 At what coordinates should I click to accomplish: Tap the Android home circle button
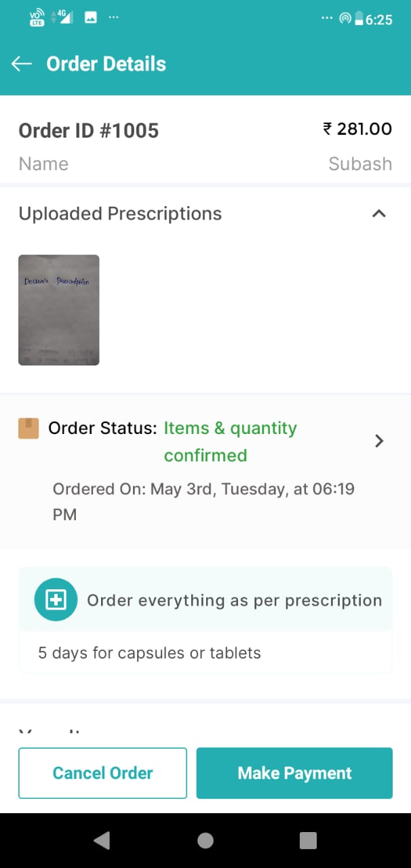(x=206, y=840)
